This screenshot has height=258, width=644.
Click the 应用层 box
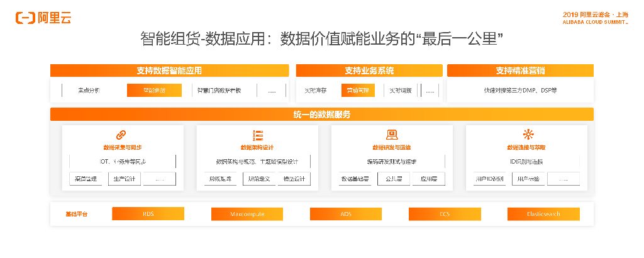[429, 179]
